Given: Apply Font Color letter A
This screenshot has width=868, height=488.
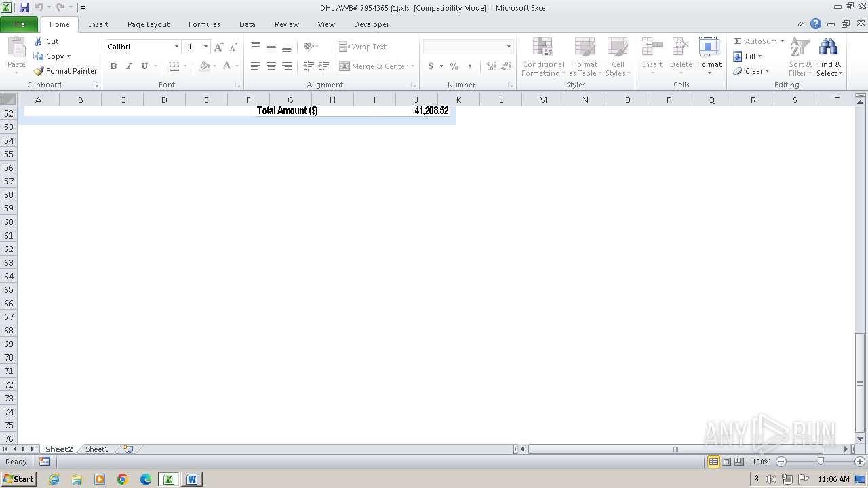Looking at the screenshot, I should tap(226, 66).
